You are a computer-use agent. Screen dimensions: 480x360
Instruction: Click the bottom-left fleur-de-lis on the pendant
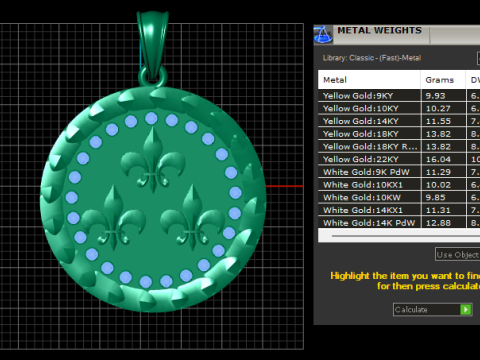tap(113, 217)
